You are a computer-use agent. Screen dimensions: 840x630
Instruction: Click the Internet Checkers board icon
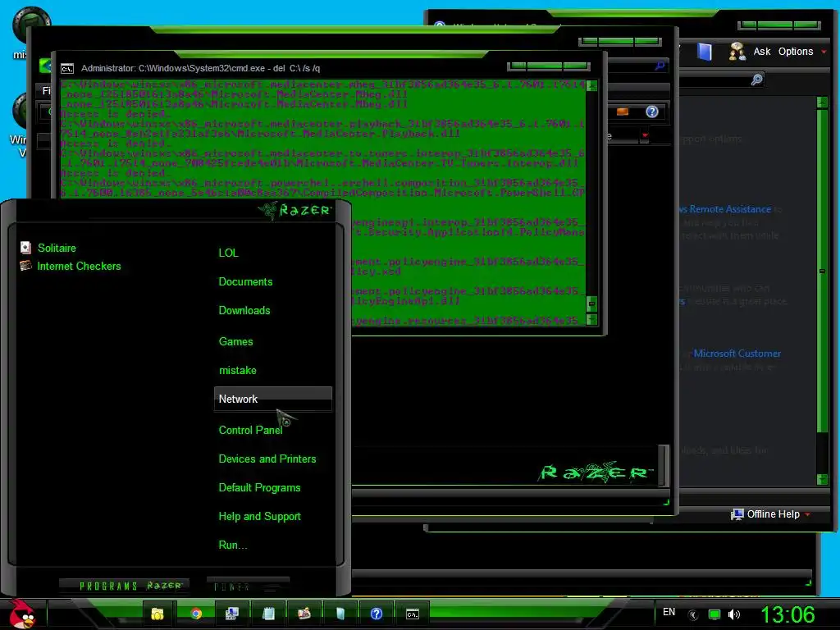(25, 265)
